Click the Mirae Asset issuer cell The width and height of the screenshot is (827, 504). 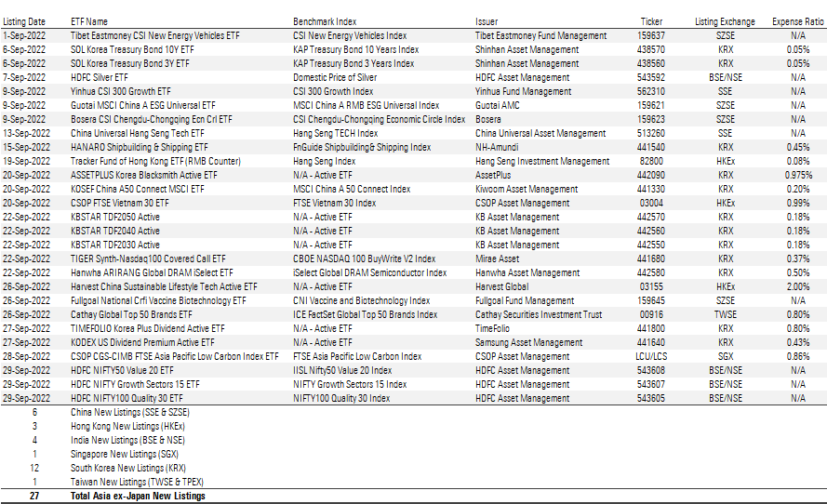[x=500, y=259]
